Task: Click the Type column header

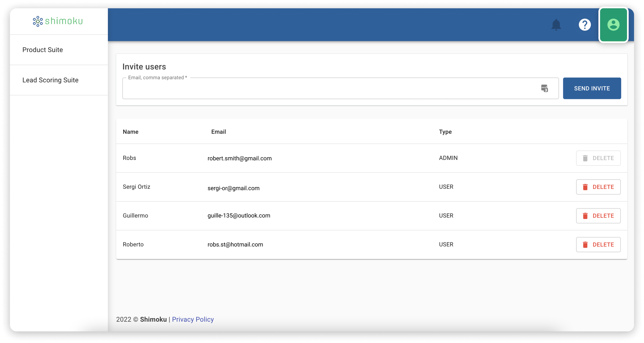Action: 445,132
